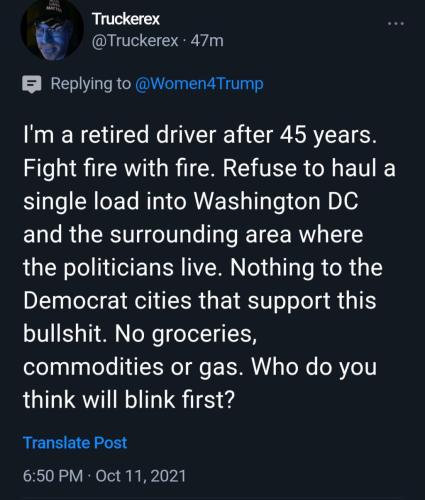Select the 47m relative timestamp
Screen dimensions: 425x500
tap(207, 41)
